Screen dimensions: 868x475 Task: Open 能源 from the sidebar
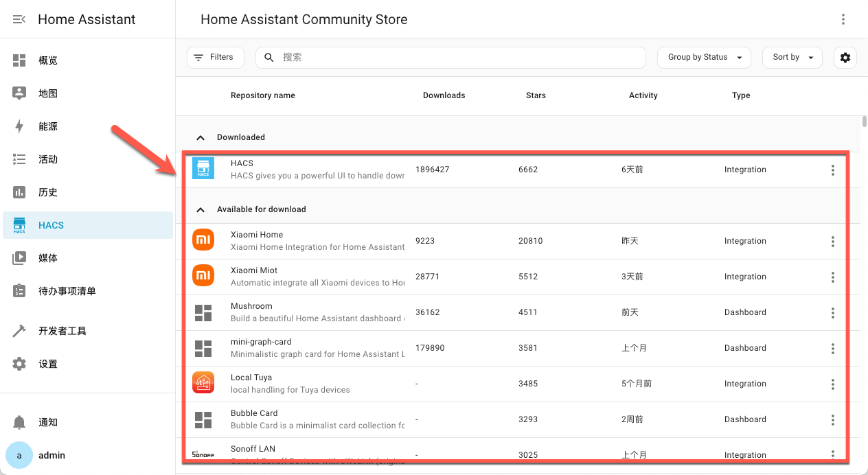tap(47, 126)
